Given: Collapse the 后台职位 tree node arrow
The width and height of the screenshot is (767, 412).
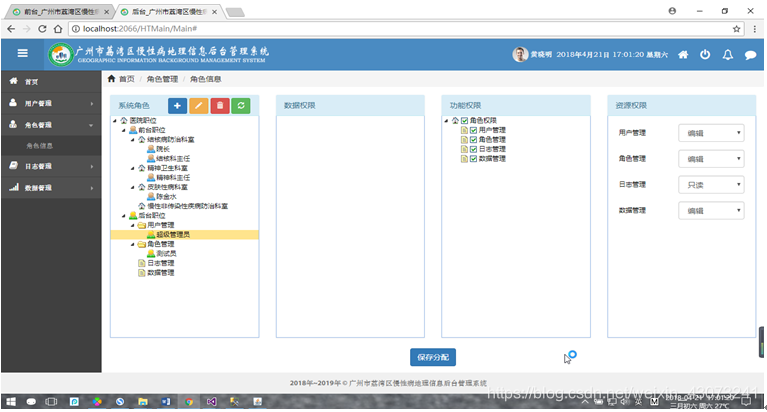Looking at the screenshot, I should point(124,216).
